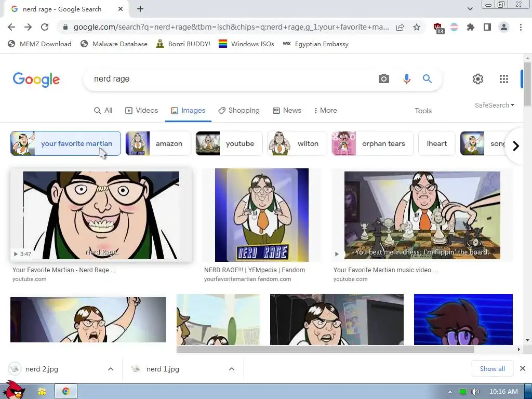Viewport: 532px width, 399px height.
Task: Select the youtube filter chip
Action: click(229, 143)
